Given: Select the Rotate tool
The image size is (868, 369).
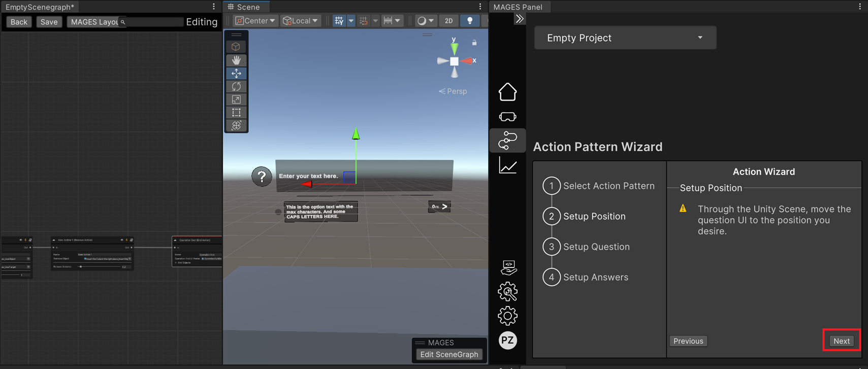Looking at the screenshot, I should coord(236,86).
